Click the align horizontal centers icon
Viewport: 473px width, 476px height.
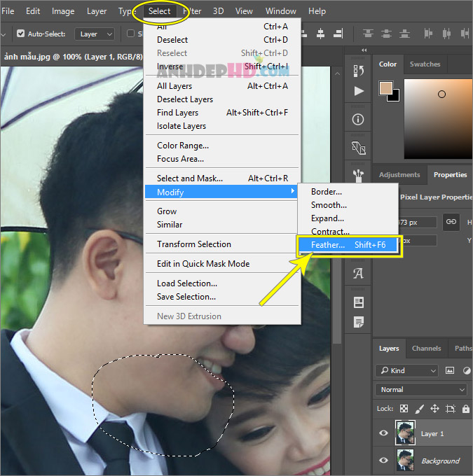(x=320, y=34)
